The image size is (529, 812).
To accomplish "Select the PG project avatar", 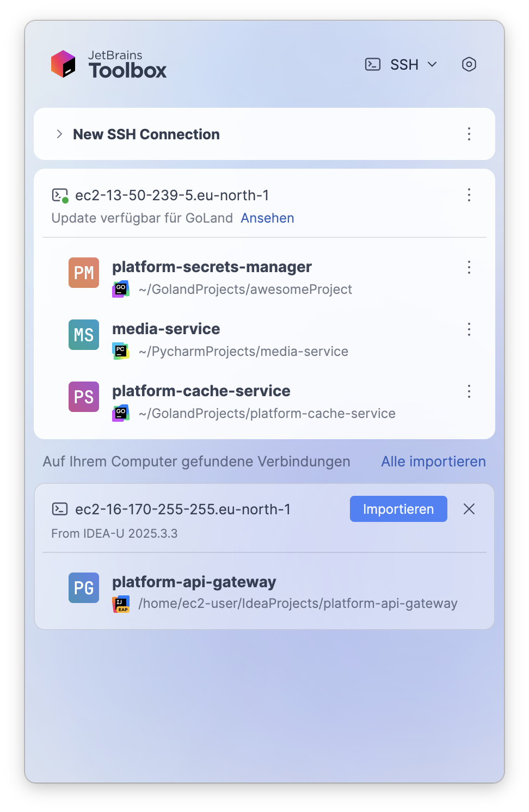I will (84, 588).
